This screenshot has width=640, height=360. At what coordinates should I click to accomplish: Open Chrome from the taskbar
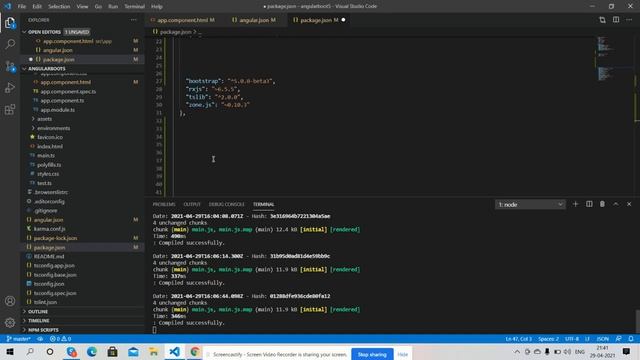[195, 352]
